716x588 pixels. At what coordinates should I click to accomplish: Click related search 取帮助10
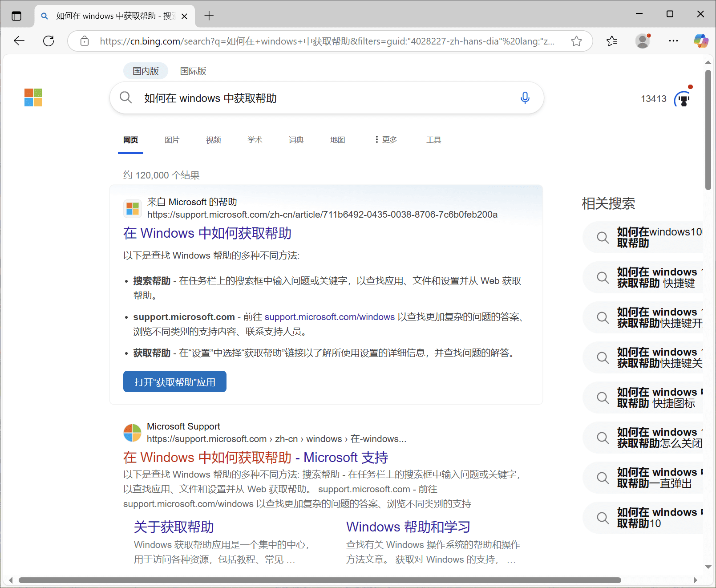(643, 518)
